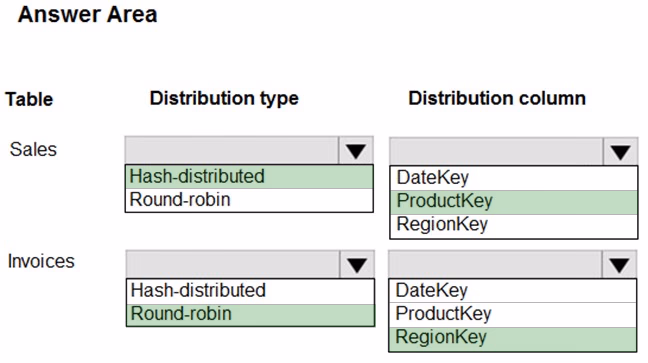Open Sales distribution column dropdown arrow
This screenshot has width=648, height=363.
(x=620, y=152)
